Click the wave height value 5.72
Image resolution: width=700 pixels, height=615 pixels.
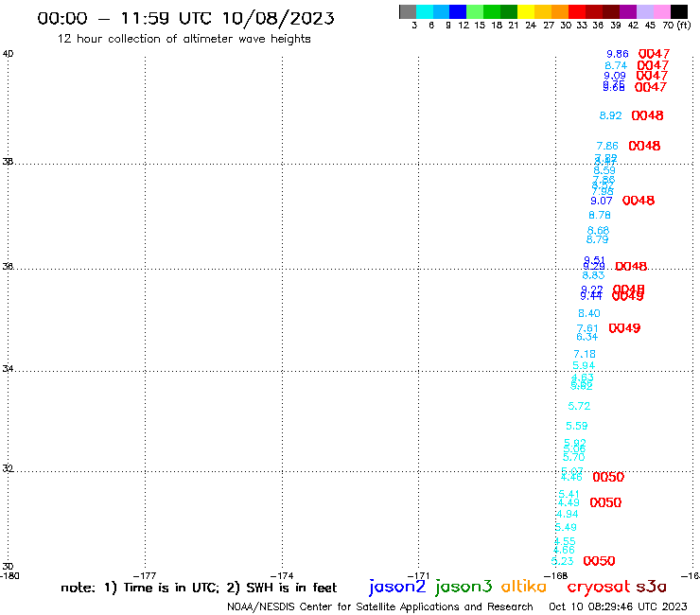coord(579,406)
